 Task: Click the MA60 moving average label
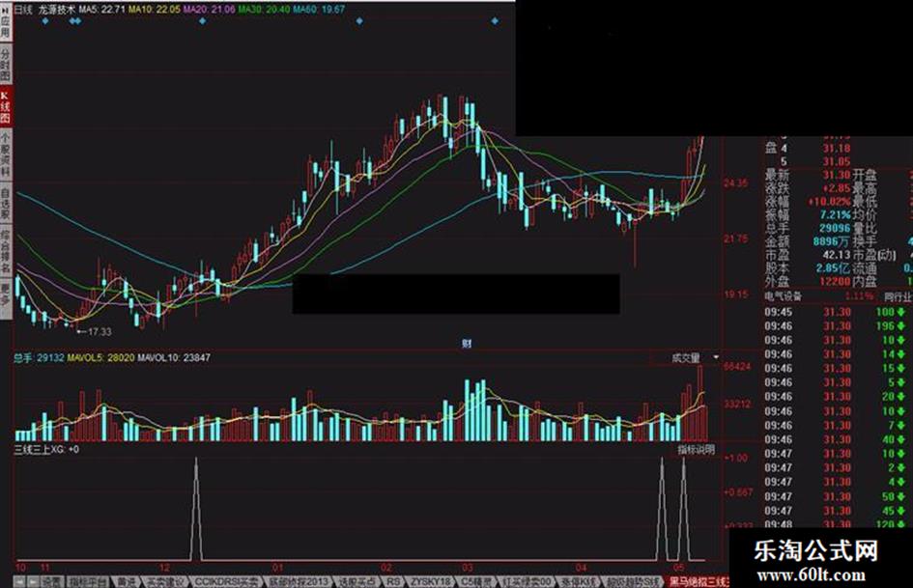[319, 10]
